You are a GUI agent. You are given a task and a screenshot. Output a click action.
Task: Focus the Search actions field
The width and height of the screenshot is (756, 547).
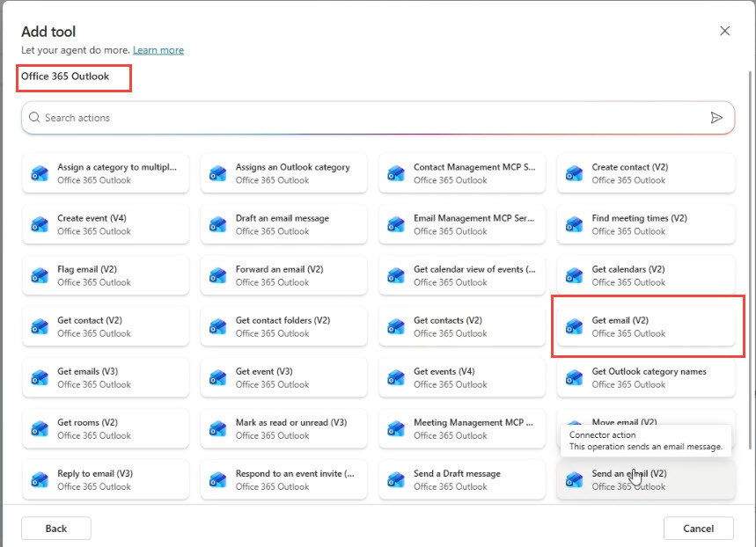point(378,118)
